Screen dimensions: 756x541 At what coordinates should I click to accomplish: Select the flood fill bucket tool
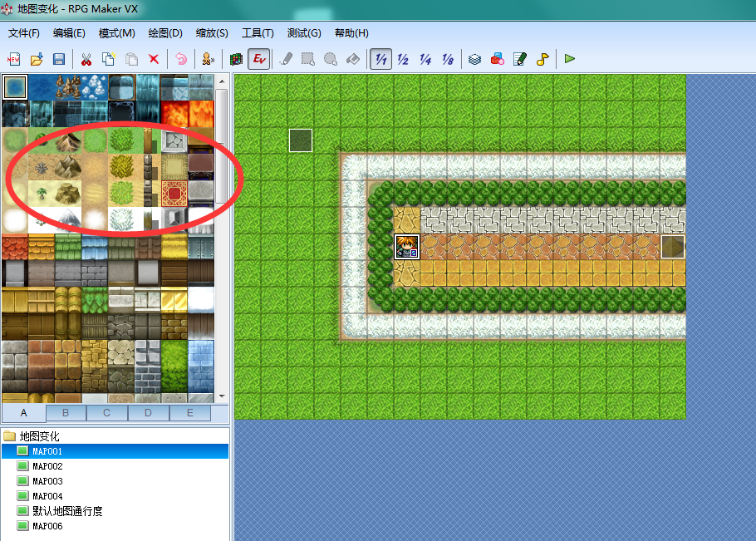click(x=353, y=59)
